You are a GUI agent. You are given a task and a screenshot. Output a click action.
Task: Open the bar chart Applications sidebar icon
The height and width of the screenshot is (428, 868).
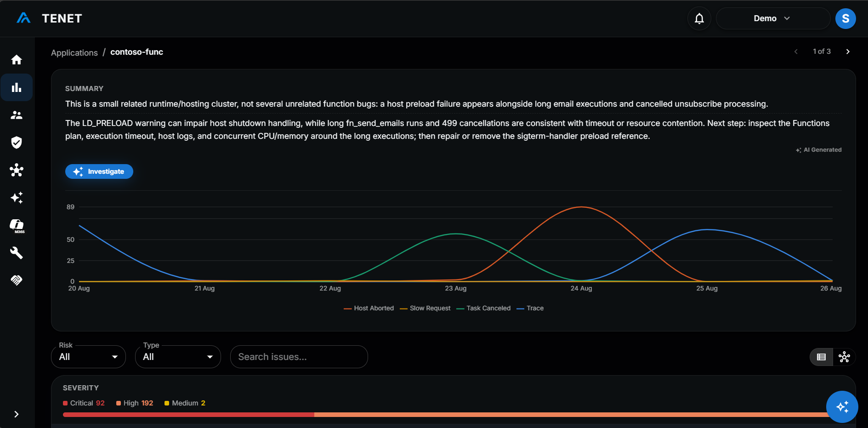[17, 87]
